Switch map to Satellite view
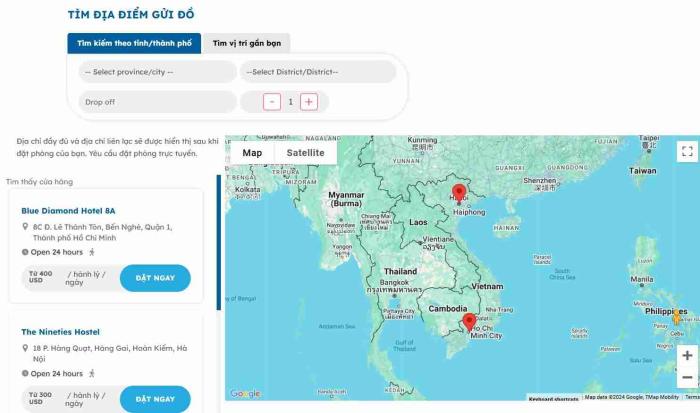Image resolution: width=700 pixels, height=413 pixels. 305,153
